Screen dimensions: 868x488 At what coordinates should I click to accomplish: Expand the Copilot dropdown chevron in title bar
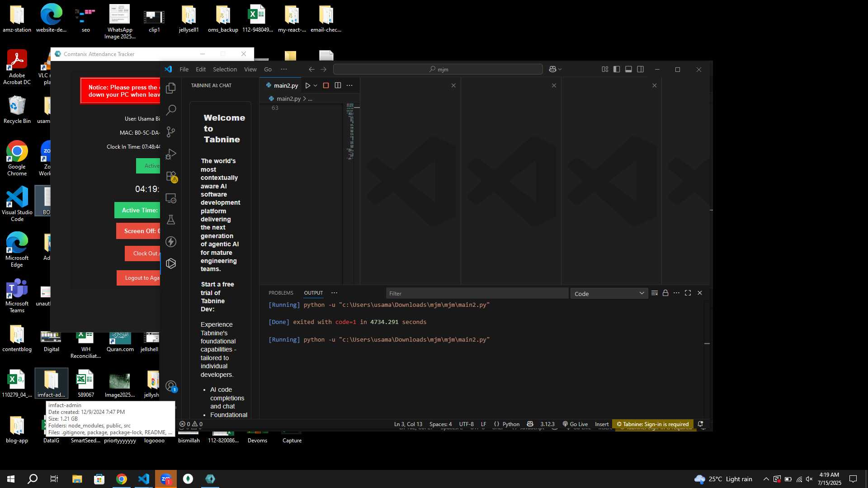[560, 69]
